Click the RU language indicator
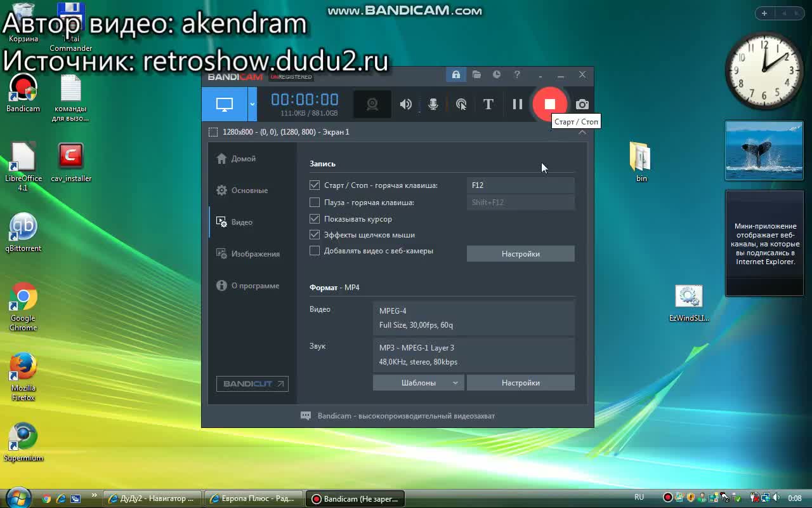This screenshot has height=508, width=812. coord(639,497)
